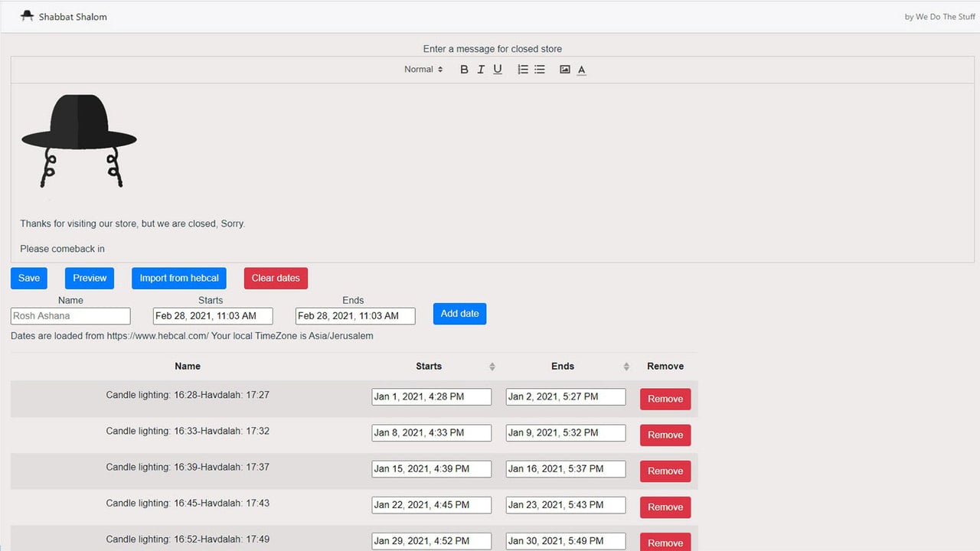Open the Normal paragraph style dropdown

tap(423, 70)
